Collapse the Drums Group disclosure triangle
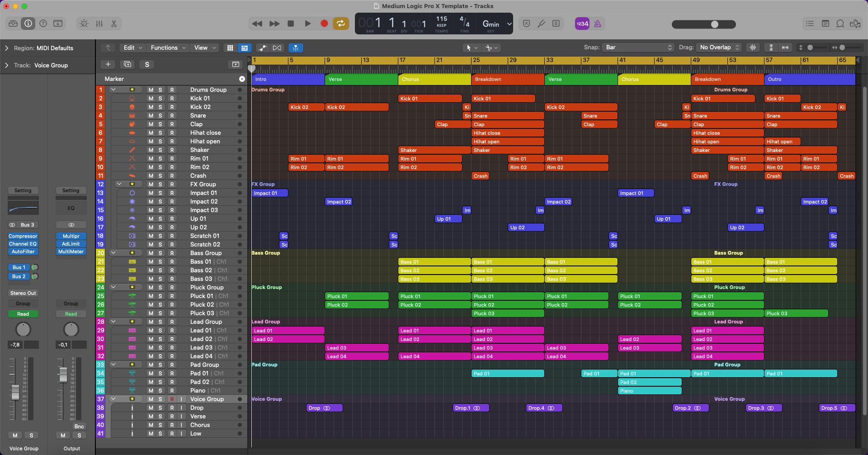This screenshot has height=455, width=868. (x=113, y=90)
